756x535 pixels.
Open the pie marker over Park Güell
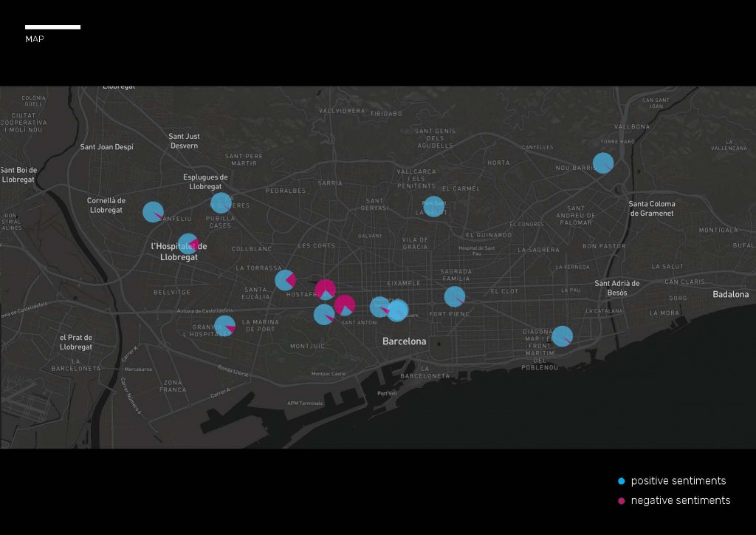point(434,206)
